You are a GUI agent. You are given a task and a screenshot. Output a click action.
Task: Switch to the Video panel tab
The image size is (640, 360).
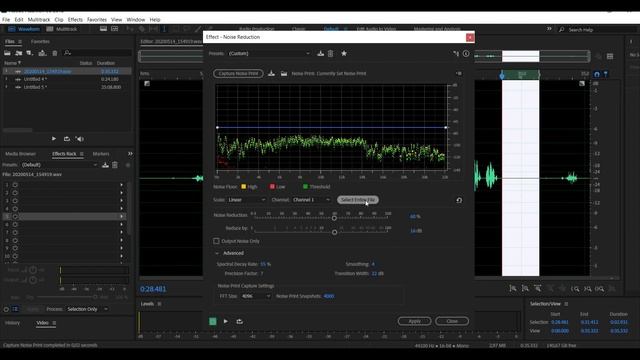pyautogui.click(x=42, y=323)
